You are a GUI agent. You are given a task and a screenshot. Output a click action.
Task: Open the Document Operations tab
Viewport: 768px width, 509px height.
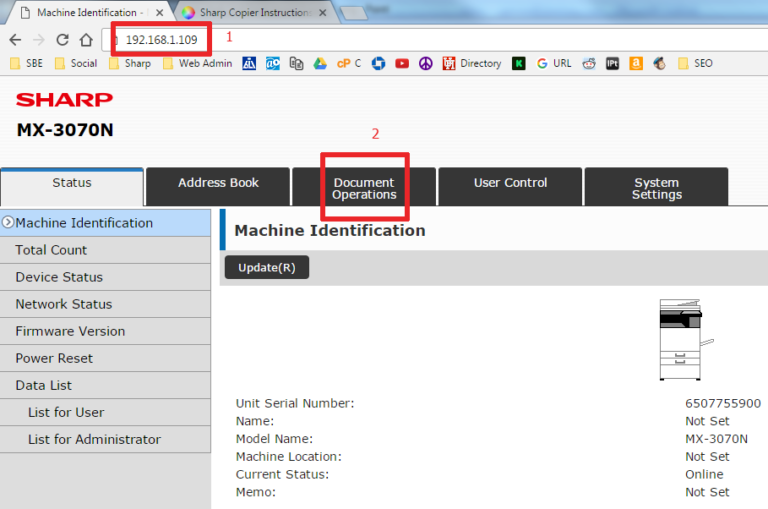(x=364, y=189)
